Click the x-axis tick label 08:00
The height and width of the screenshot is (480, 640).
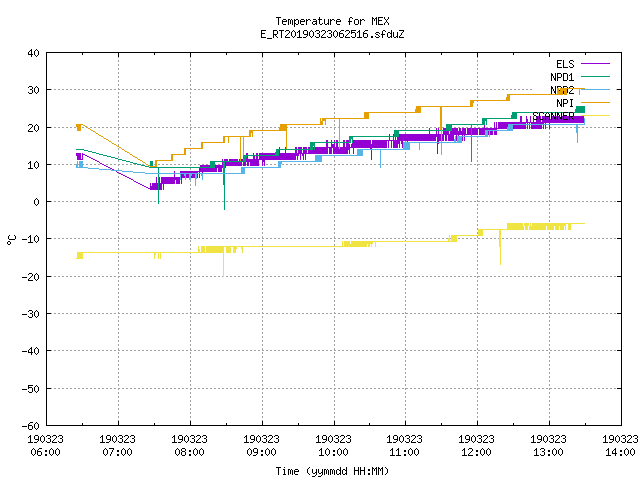189,452
